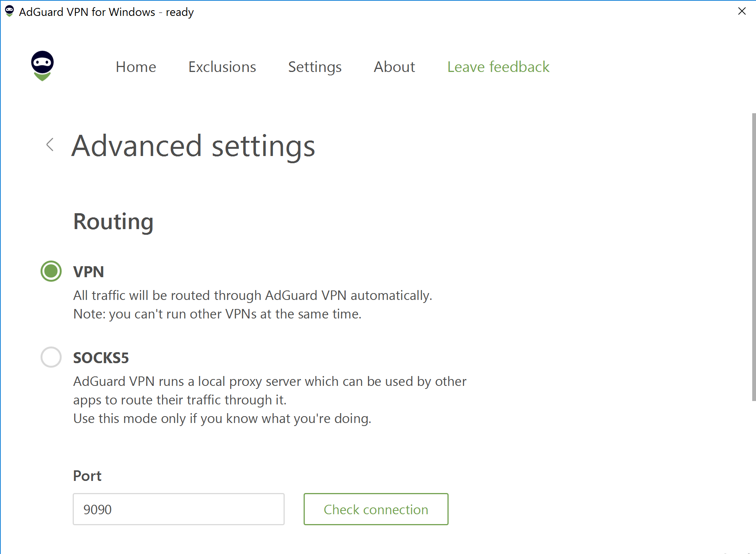Click the AdGuard title bar app icon
The width and height of the screenshot is (756, 554).
9,11
